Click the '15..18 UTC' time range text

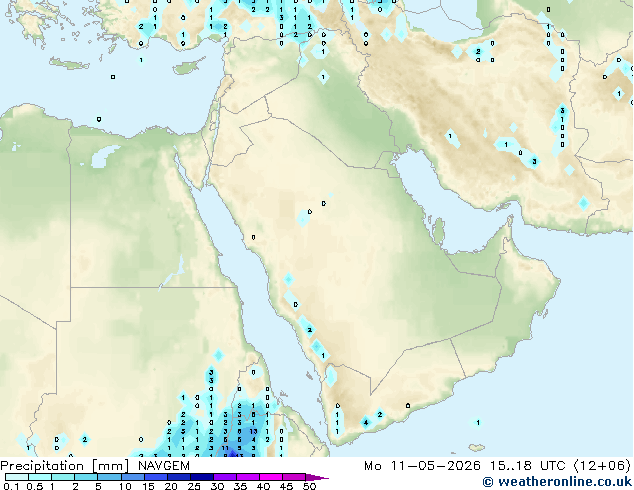(528, 466)
